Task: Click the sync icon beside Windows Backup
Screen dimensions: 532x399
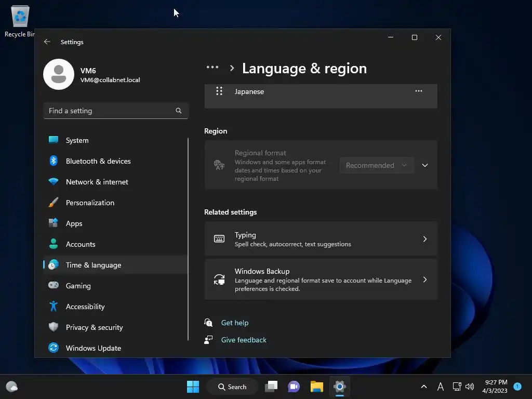Action: pyautogui.click(x=219, y=280)
